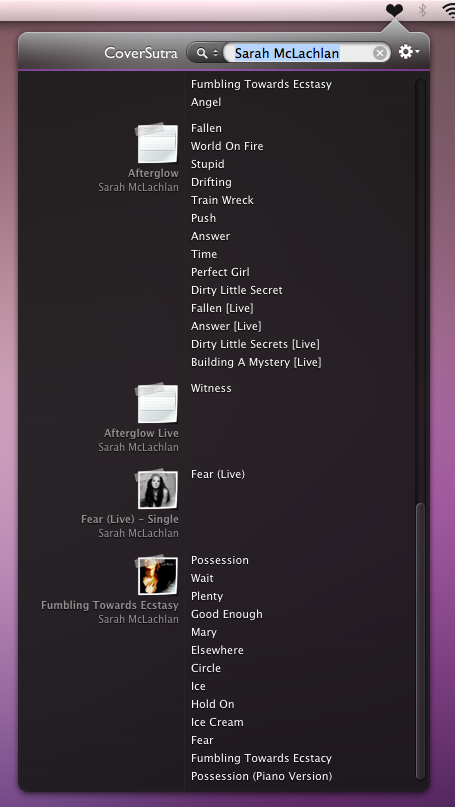Play the song Hold On
Image resolution: width=455 pixels, height=807 pixels.
(x=213, y=704)
